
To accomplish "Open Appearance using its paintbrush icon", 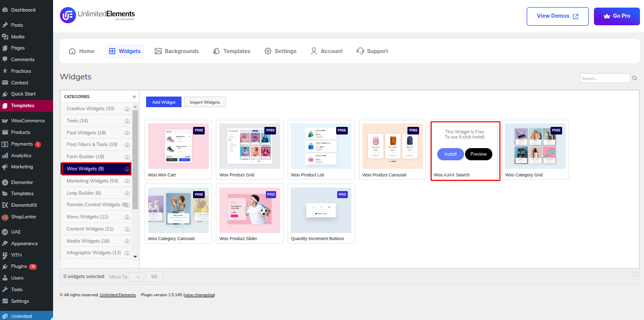I will (5, 244).
